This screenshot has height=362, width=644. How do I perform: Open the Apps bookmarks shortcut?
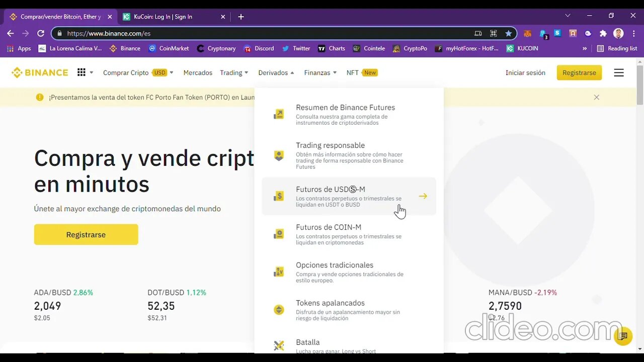[19, 48]
